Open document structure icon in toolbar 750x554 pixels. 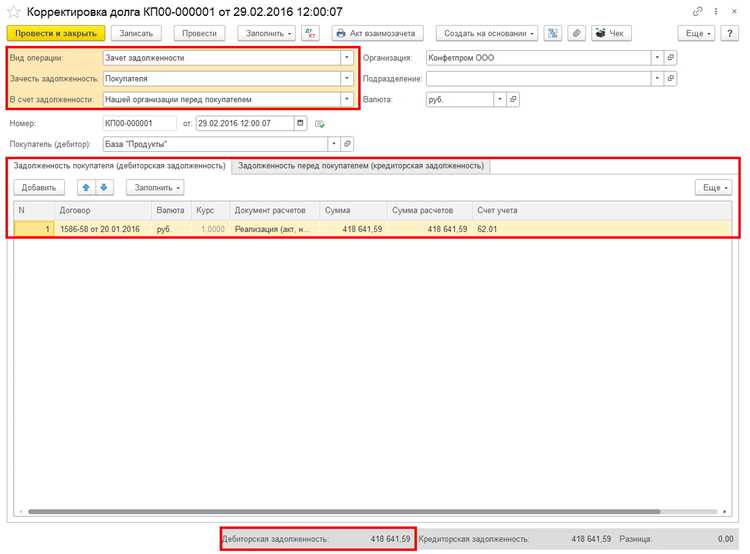[x=552, y=33]
